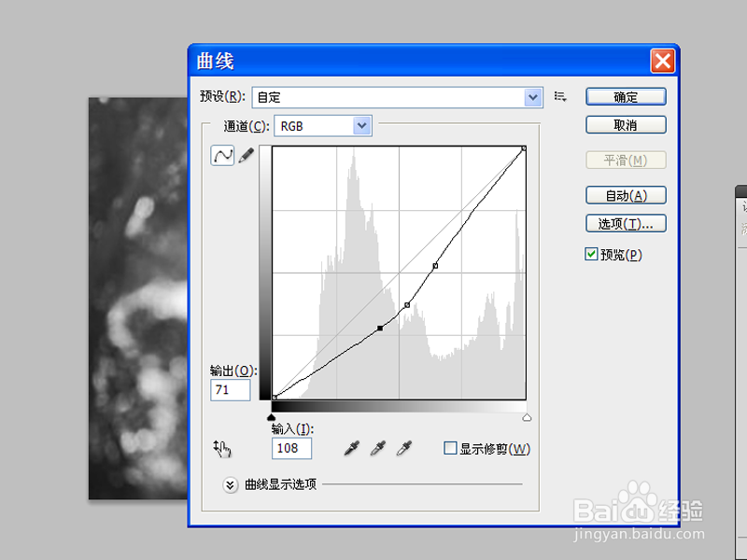Confirm with the 确定 button
This screenshot has width=747, height=560.
(x=626, y=97)
